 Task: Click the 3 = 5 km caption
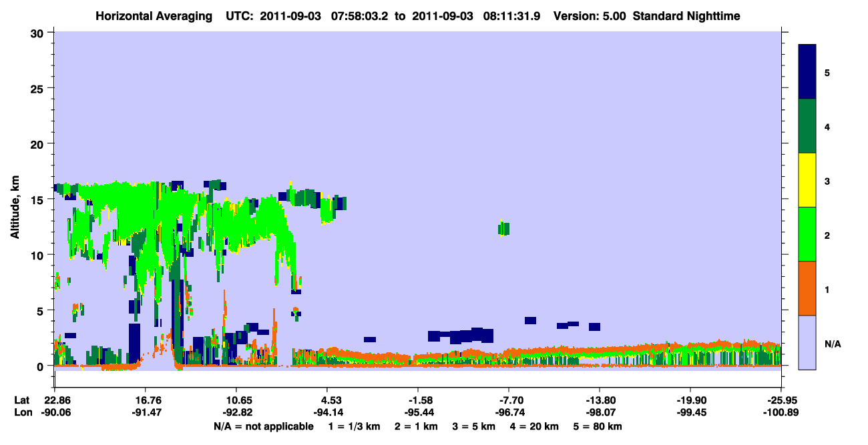475,426
